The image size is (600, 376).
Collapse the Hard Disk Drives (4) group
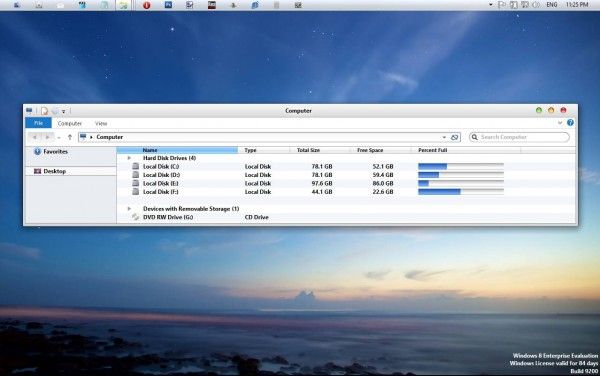click(x=129, y=158)
